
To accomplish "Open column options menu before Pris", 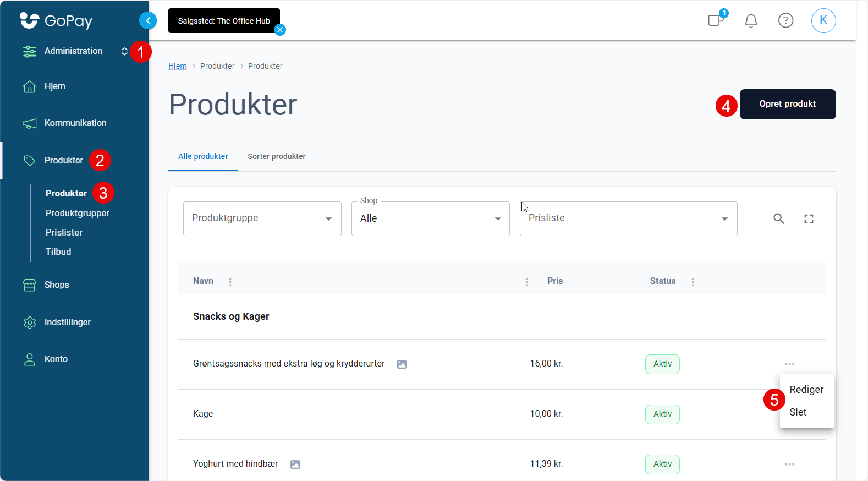I will click(x=526, y=282).
